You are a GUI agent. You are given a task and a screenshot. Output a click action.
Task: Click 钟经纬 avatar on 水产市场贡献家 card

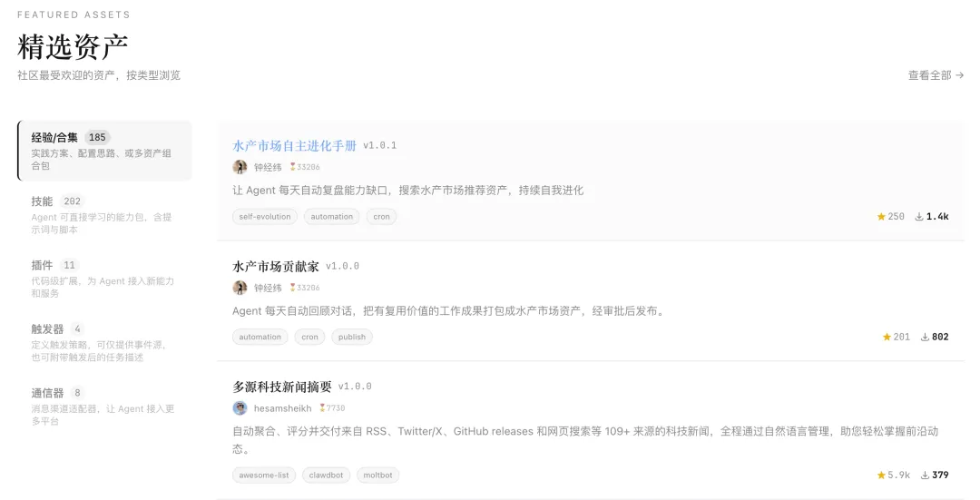(x=240, y=288)
